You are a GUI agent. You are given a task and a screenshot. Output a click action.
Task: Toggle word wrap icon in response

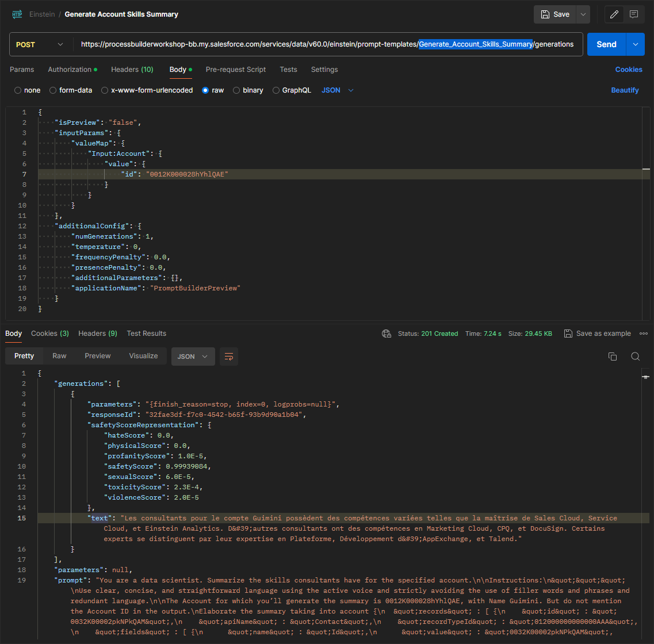(x=228, y=356)
